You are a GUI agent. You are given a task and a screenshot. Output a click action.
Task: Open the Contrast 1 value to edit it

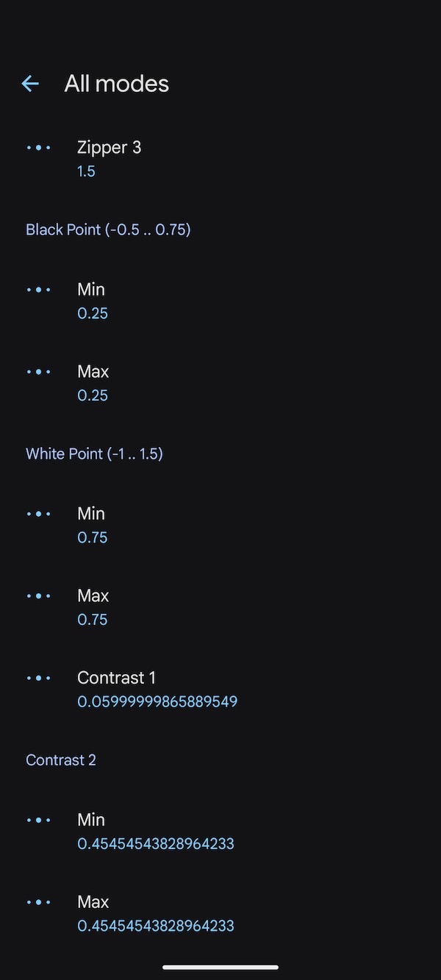click(157, 701)
